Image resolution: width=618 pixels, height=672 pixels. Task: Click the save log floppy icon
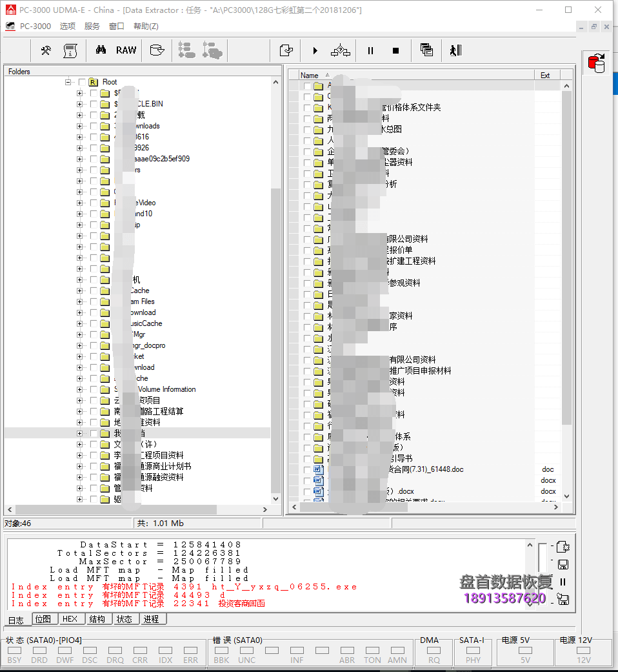click(x=563, y=564)
